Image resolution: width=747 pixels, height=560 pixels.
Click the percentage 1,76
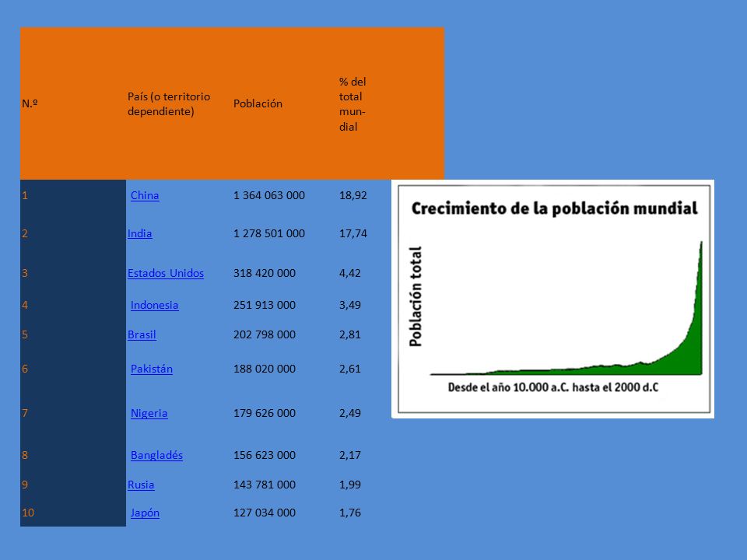tap(349, 513)
